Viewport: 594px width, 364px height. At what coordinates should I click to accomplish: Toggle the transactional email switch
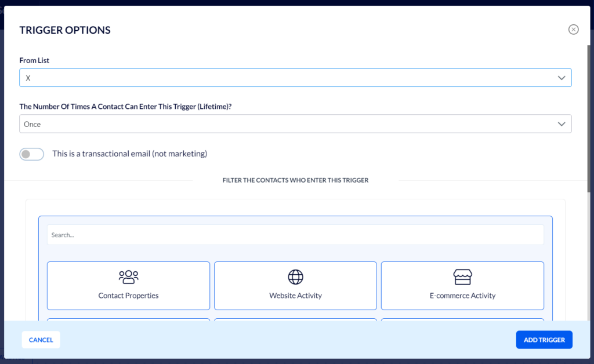[x=32, y=154]
